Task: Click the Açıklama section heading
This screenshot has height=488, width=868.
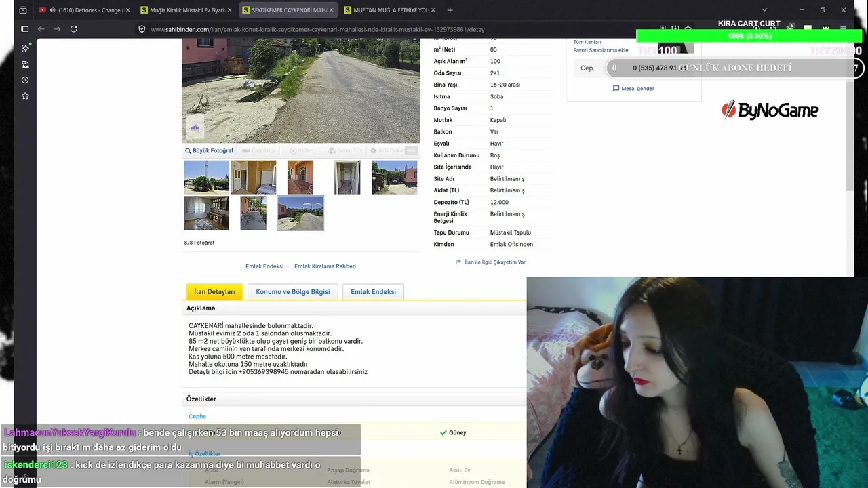Action: [201, 308]
